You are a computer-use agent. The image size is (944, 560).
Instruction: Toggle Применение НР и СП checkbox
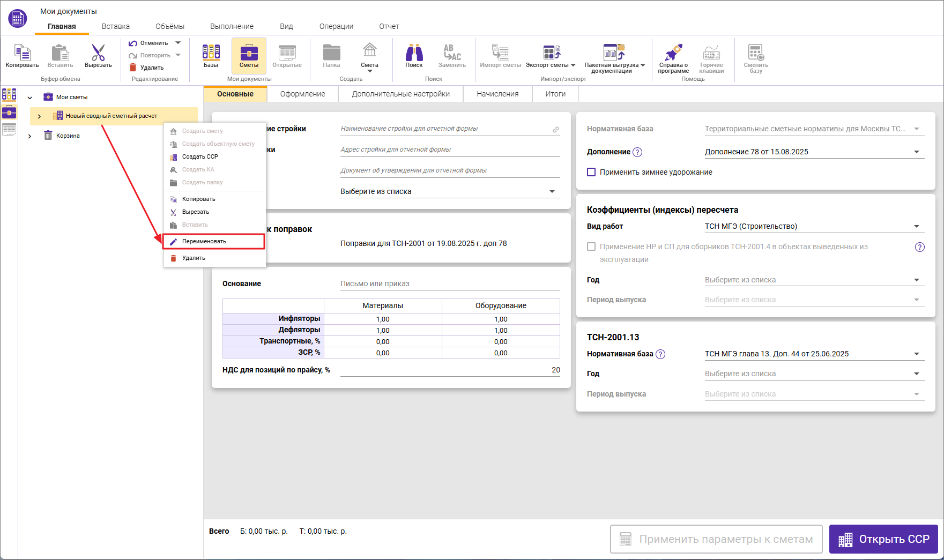(x=591, y=247)
